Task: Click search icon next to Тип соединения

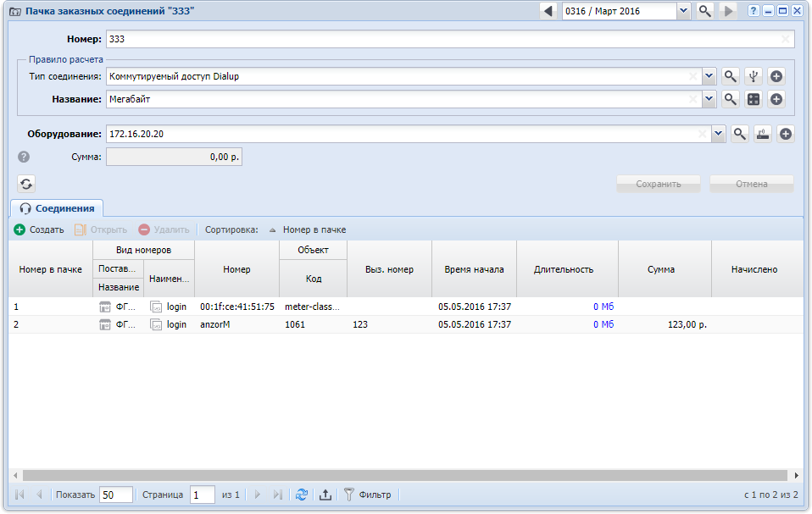Action: point(730,76)
